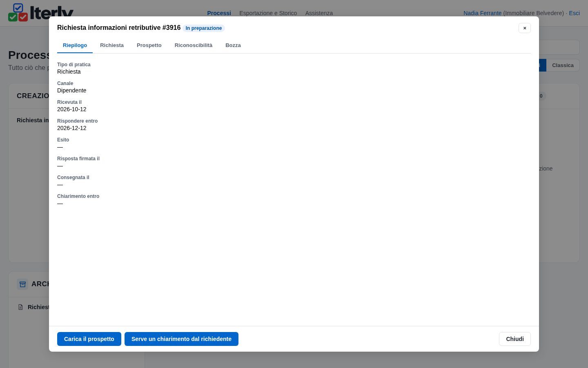Open Processi in the top navigation
588x368 pixels.
[219, 13]
